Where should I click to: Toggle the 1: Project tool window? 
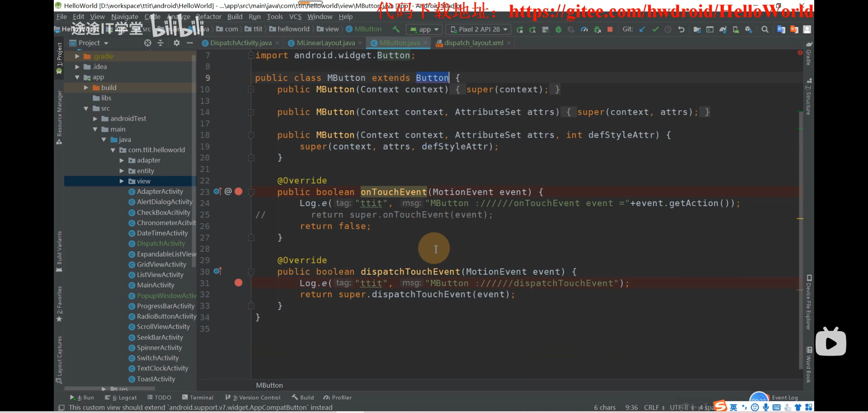pyautogui.click(x=59, y=59)
